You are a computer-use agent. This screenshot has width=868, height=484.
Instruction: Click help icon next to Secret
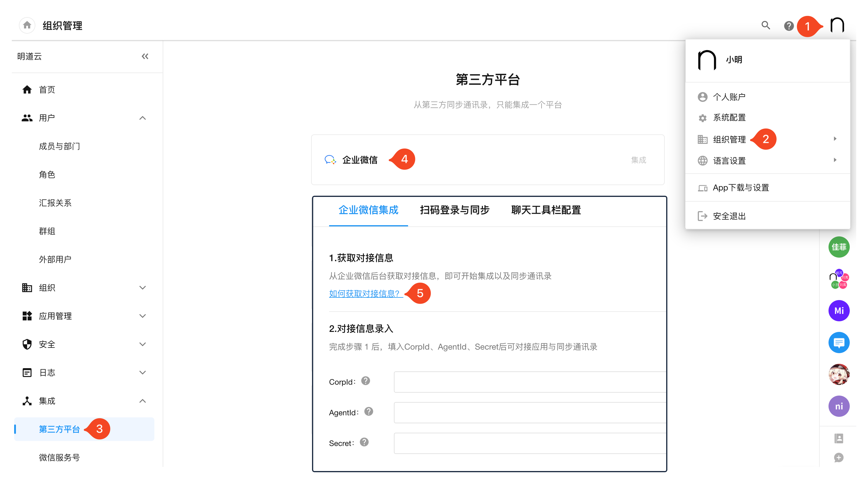[364, 442]
